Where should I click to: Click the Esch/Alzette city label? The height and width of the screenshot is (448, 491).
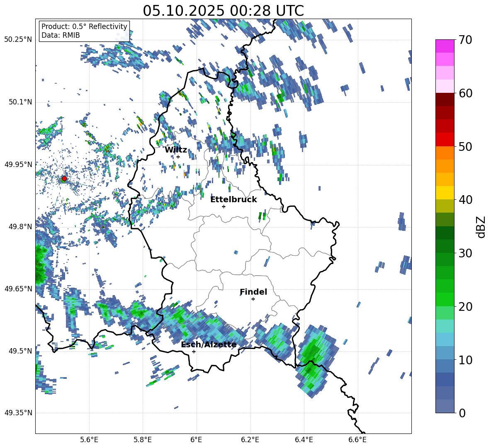pos(209,344)
